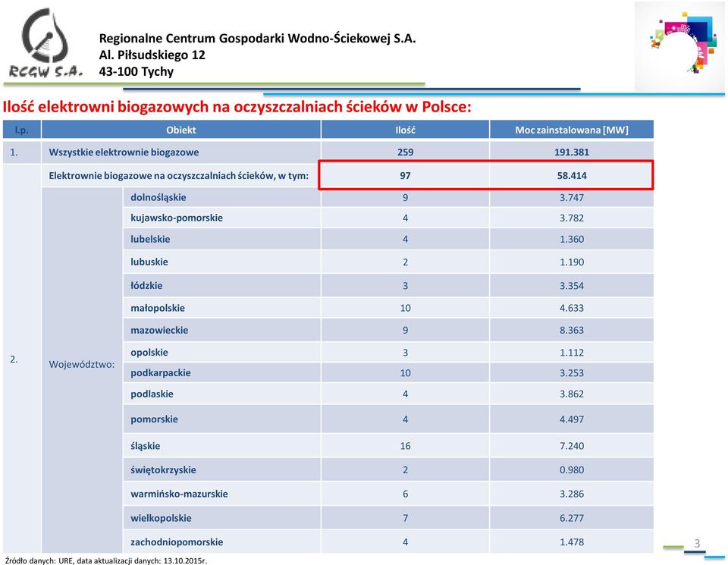Click the colorful graphic in top-right corner
The width and height of the screenshot is (728, 565).
(x=679, y=46)
